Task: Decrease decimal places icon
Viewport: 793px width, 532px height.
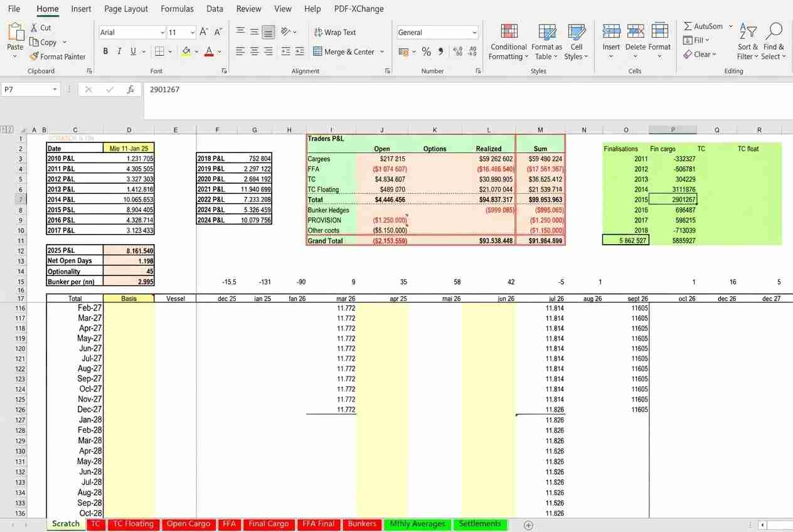Action: (x=472, y=51)
